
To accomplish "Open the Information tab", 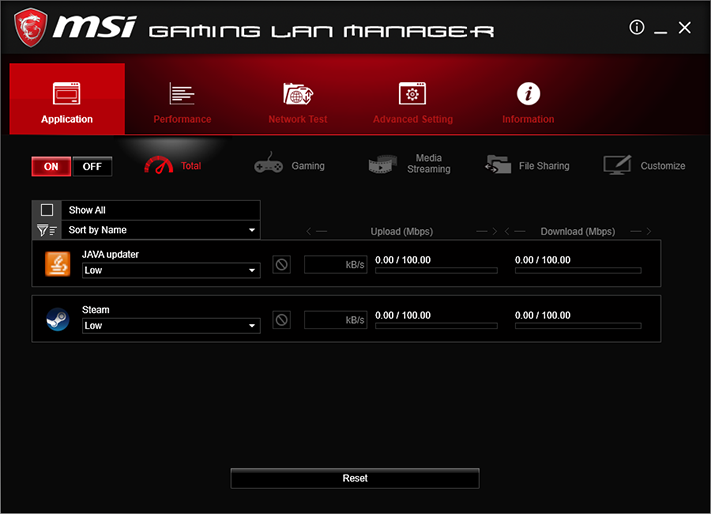I will point(528,102).
